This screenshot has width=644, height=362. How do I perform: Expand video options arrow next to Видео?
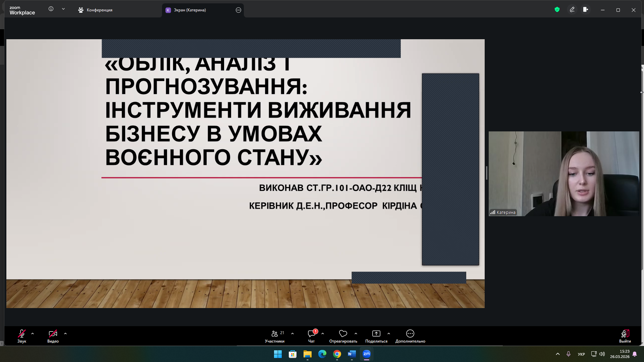point(65,334)
